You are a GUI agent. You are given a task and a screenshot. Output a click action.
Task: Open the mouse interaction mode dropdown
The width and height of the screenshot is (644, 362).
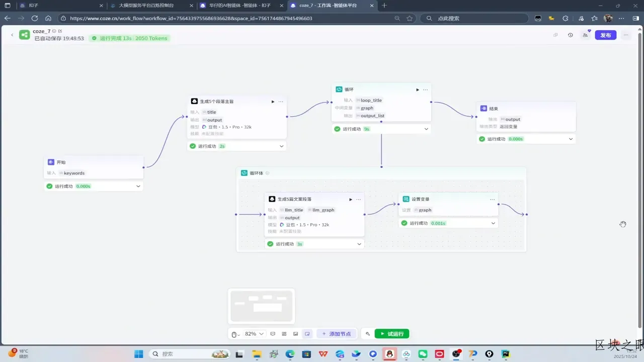point(235,334)
